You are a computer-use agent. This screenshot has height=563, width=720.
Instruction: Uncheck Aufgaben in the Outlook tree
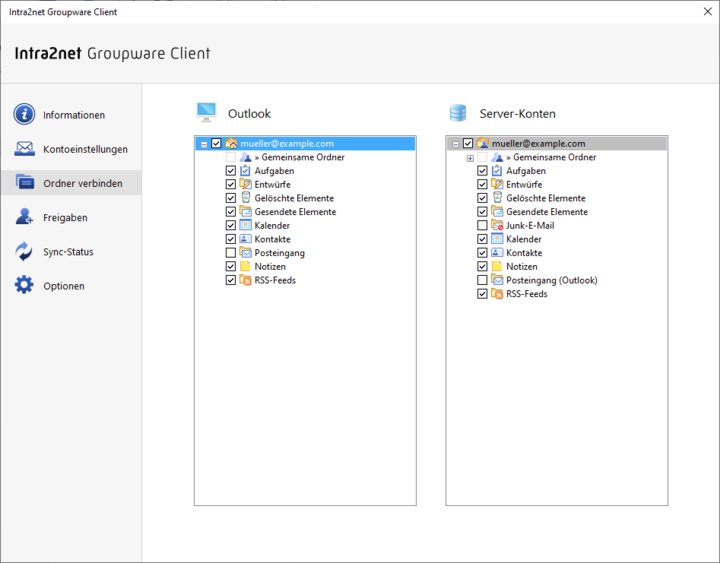[x=231, y=171]
